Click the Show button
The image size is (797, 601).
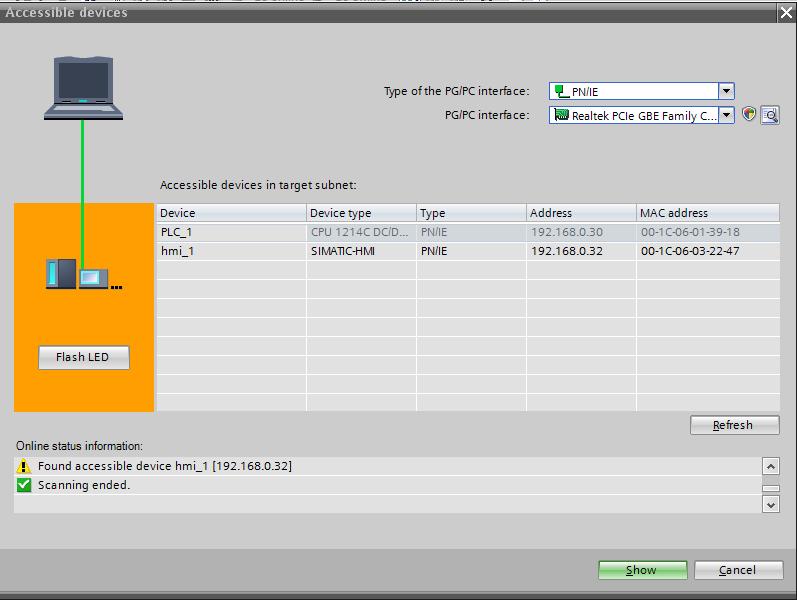point(642,570)
